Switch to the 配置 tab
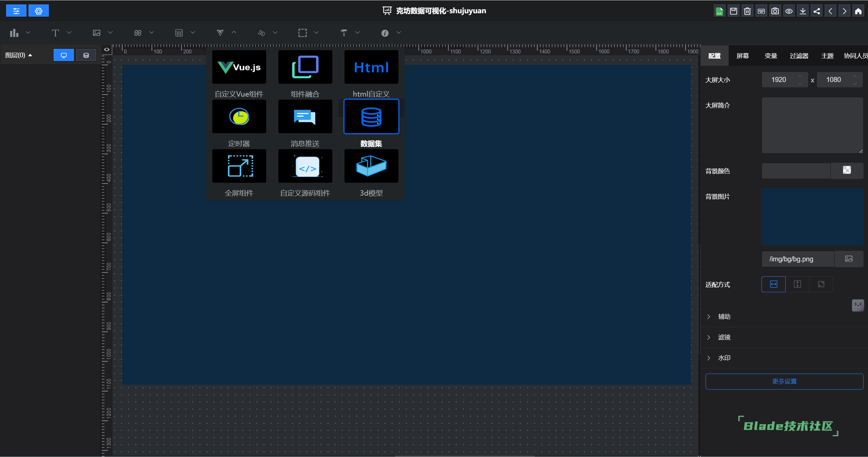868x457 pixels. (x=714, y=56)
